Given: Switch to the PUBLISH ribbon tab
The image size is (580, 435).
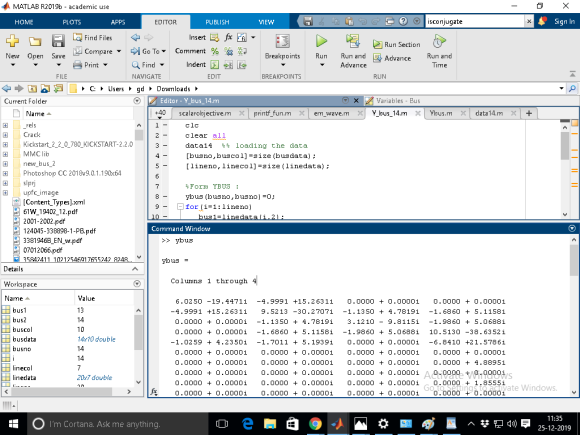Looking at the screenshot, I should 217,22.
